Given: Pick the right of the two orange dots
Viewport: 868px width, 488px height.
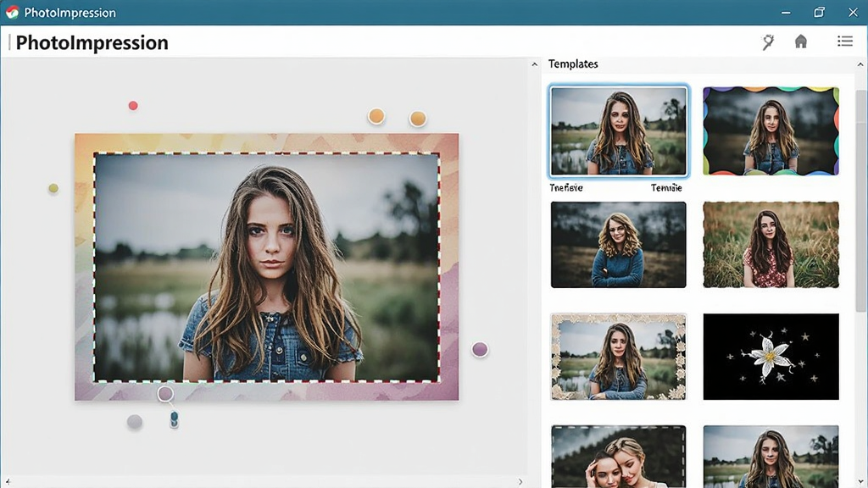Looking at the screenshot, I should tap(417, 119).
